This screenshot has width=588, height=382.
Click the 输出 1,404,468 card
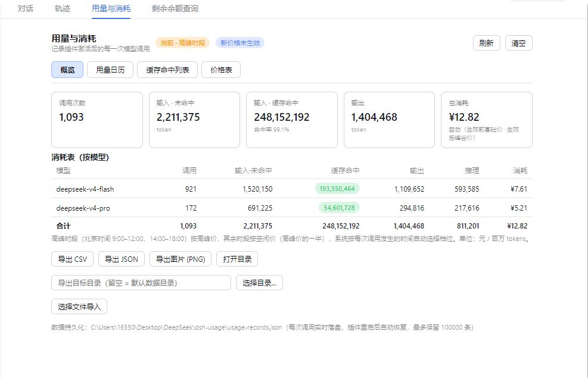(x=389, y=120)
